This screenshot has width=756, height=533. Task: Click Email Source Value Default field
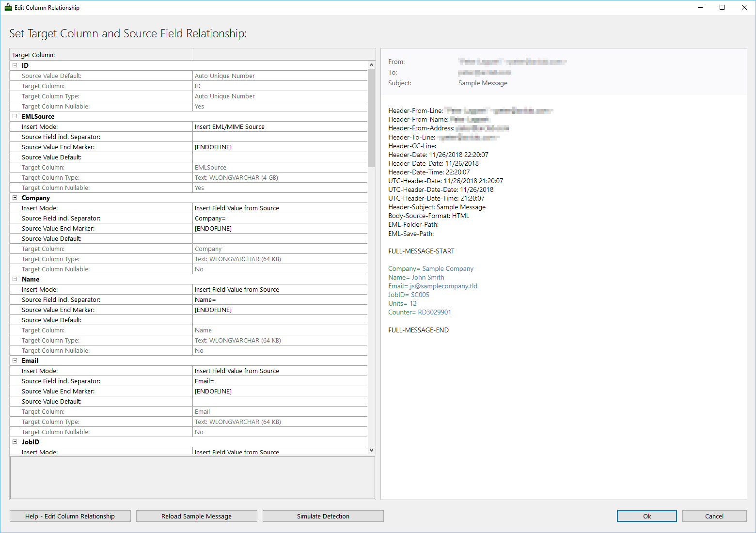pyautogui.click(x=280, y=402)
